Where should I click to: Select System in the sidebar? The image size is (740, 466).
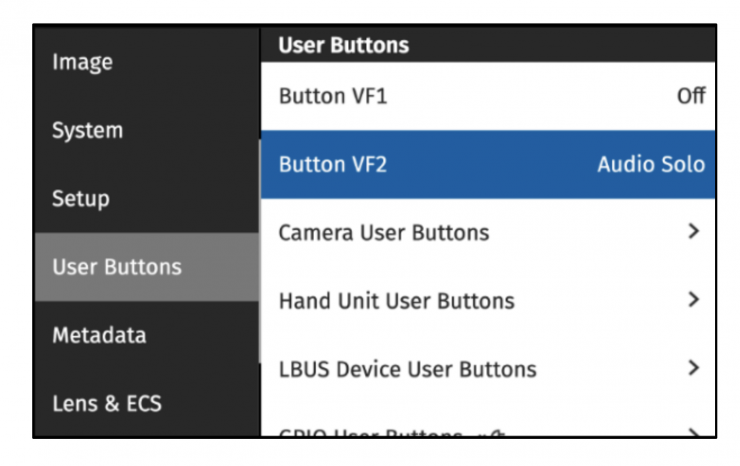click(87, 130)
